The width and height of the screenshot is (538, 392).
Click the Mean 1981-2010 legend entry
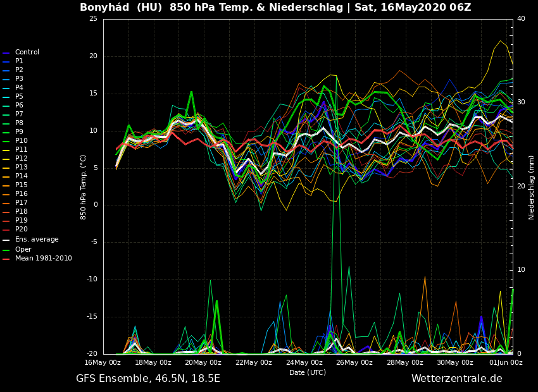click(x=43, y=259)
